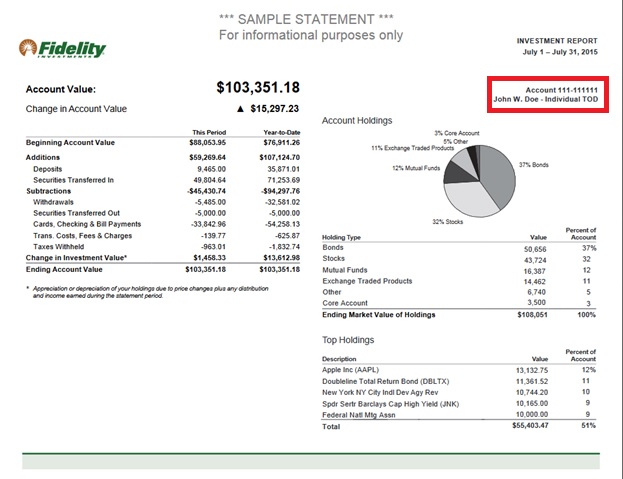623x479 pixels.
Task: Click the $103,351.18 account value total
Action: point(257,88)
